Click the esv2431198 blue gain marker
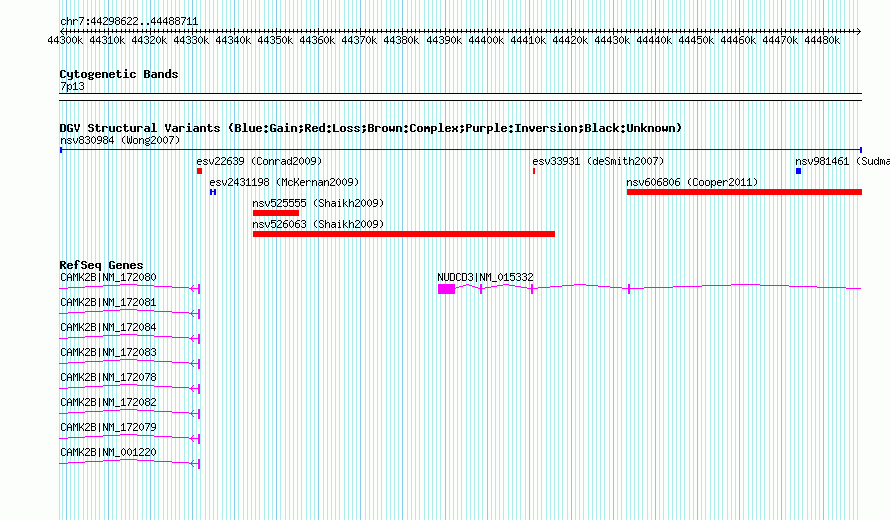This screenshot has width=890, height=520. [x=213, y=192]
